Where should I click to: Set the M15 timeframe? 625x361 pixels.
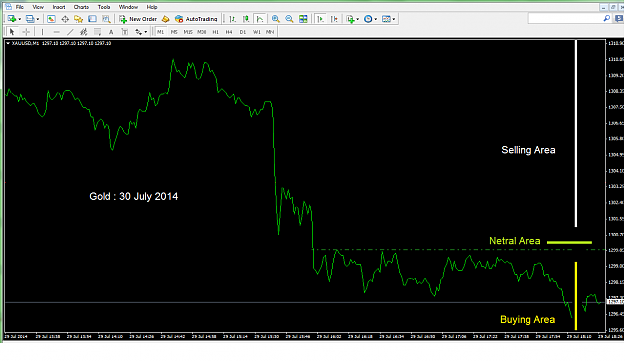tap(188, 32)
